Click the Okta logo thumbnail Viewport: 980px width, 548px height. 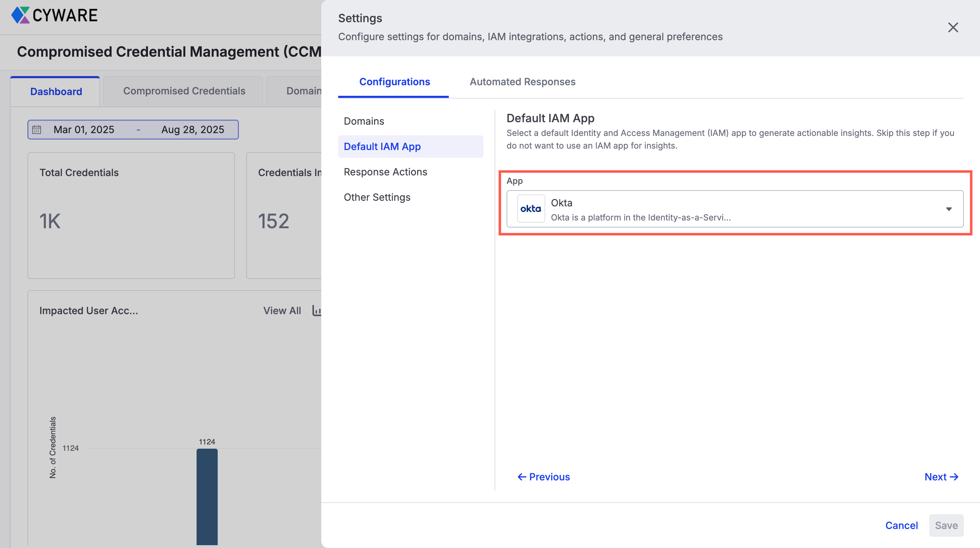pos(531,209)
